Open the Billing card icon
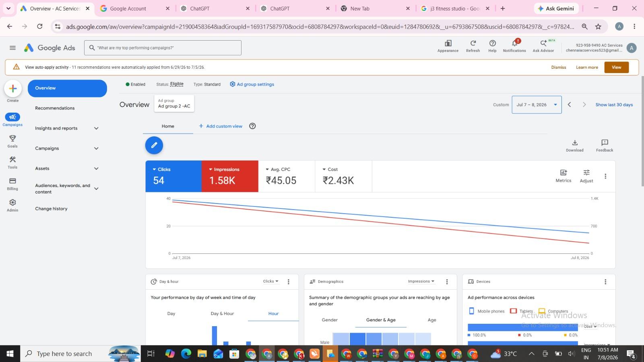The image size is (644, 362). pos(12,181)
